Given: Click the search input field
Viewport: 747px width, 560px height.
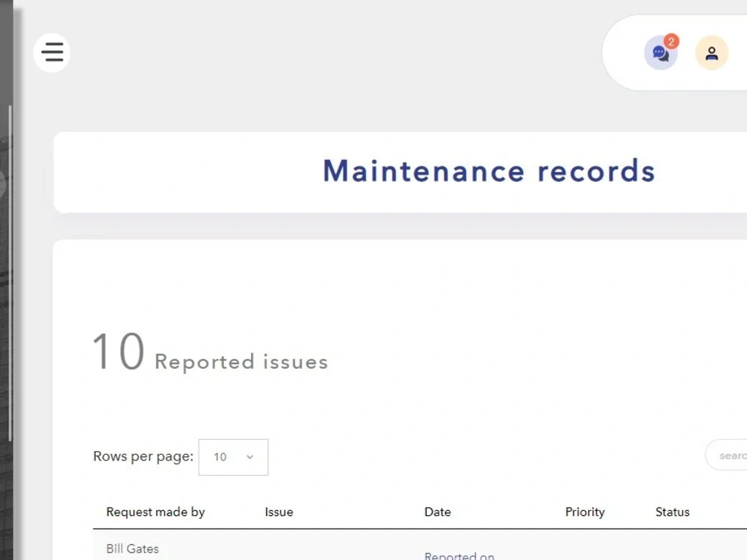Looking at the screenshot, I should pyautogui.click(x=727, y=455).
